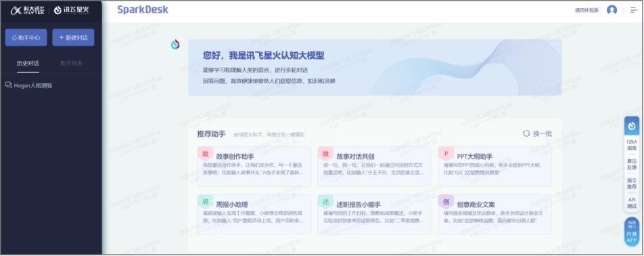This screenshot has height=256, width=644.
Task: Click the 通用体验版 label
Action: point(586,10)
